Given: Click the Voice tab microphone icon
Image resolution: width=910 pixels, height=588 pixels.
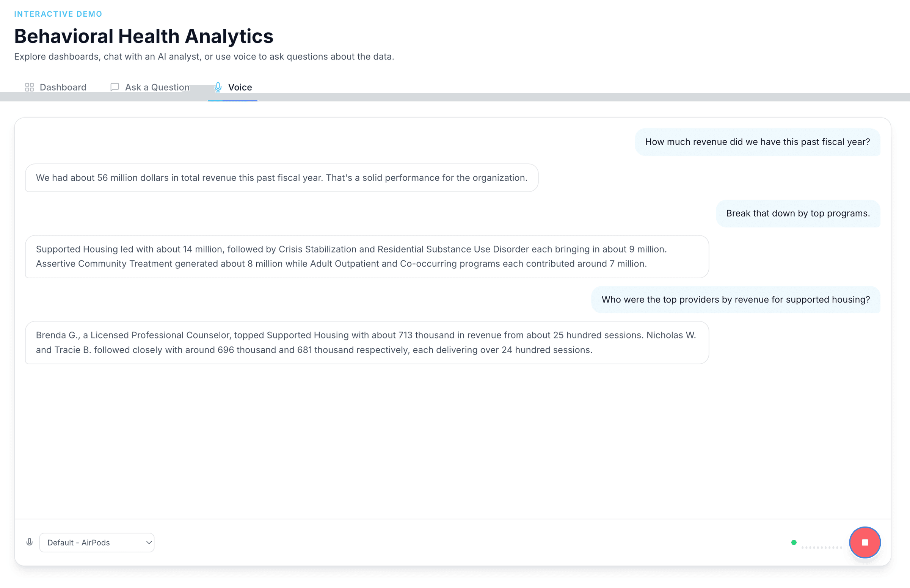Looking at the screenshot, I should click(x=218, y=88).
